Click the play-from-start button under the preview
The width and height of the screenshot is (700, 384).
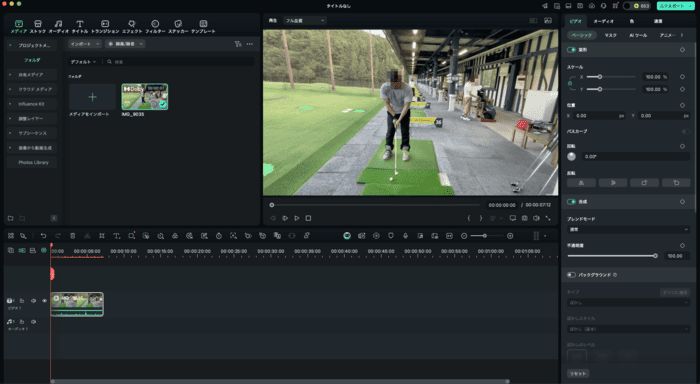(285, 218)
